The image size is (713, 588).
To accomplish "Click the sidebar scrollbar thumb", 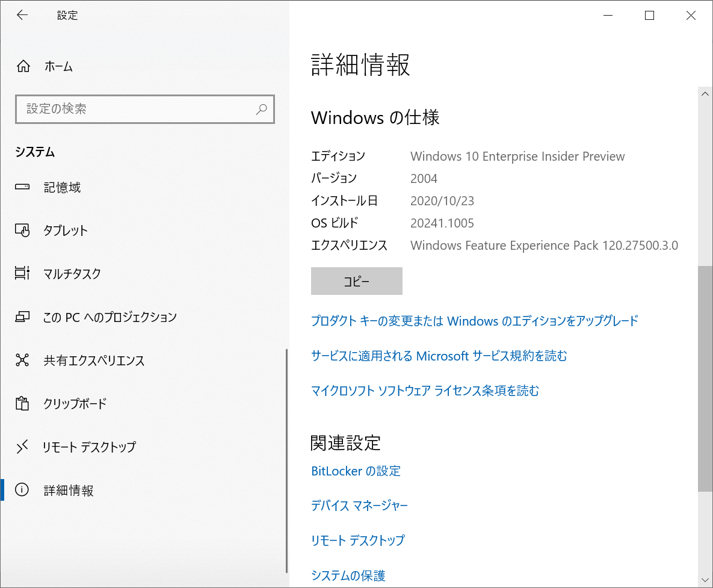I will pyautogui.click(x=286, y=460).
